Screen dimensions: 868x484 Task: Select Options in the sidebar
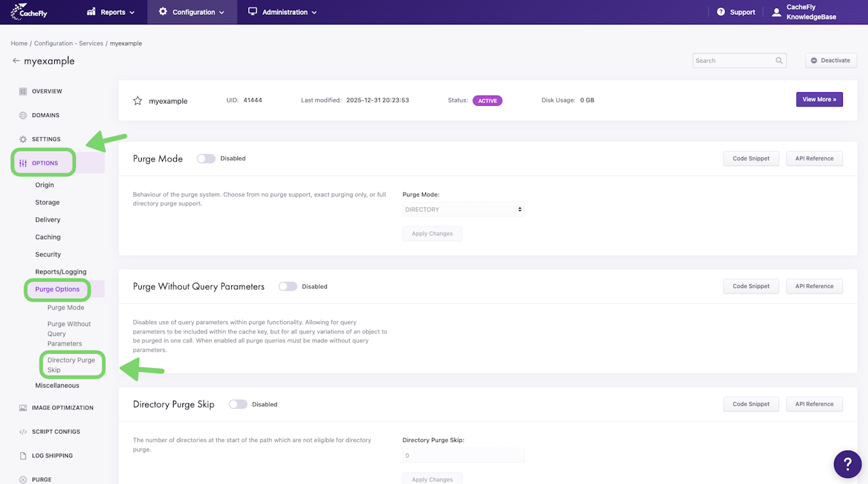[x=45, y=163]
